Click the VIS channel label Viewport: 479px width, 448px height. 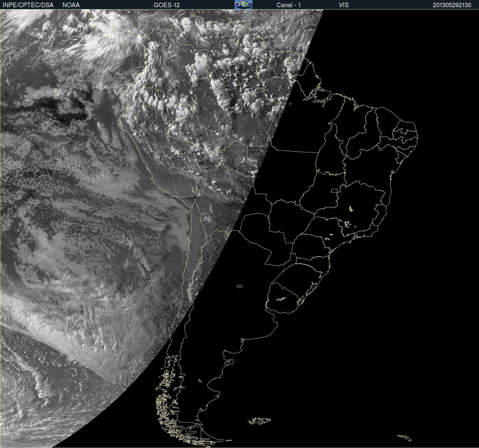344,5
